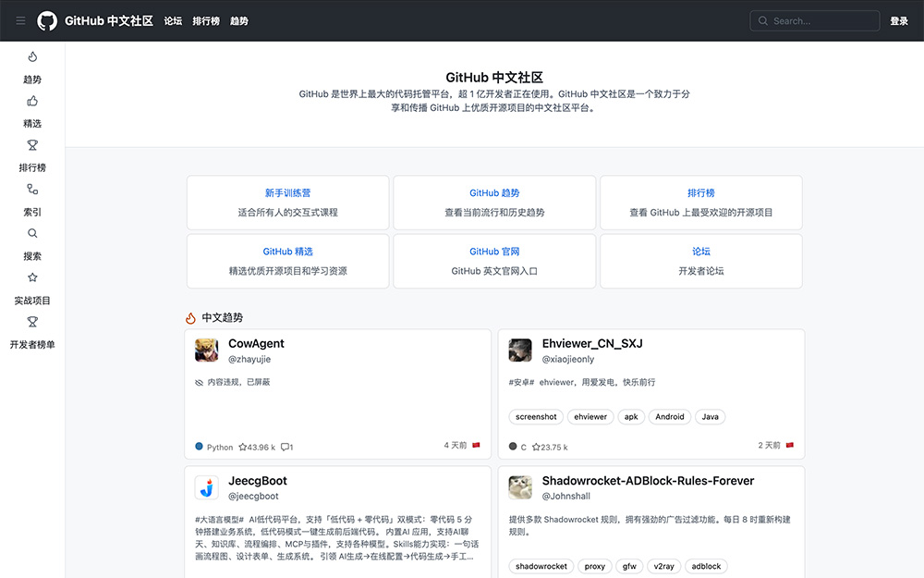
Task: Focus the Search input field
Action: (x=815, y=20)
